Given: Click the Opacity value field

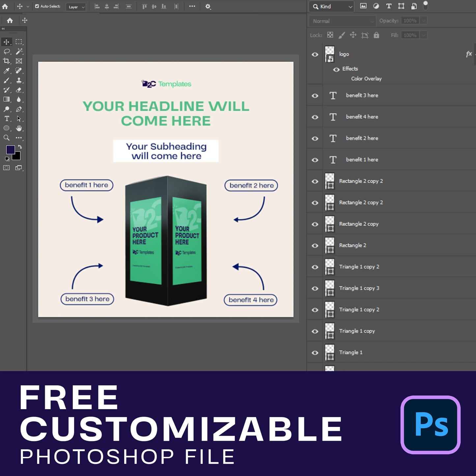Looking at the screenshot, I should pos(410,21).
